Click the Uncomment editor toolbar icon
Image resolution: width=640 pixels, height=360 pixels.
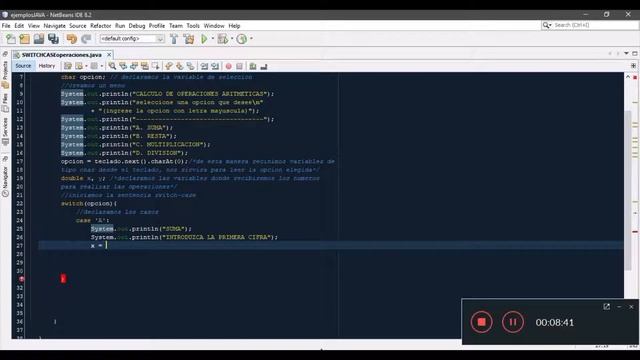tap(264, 66)
